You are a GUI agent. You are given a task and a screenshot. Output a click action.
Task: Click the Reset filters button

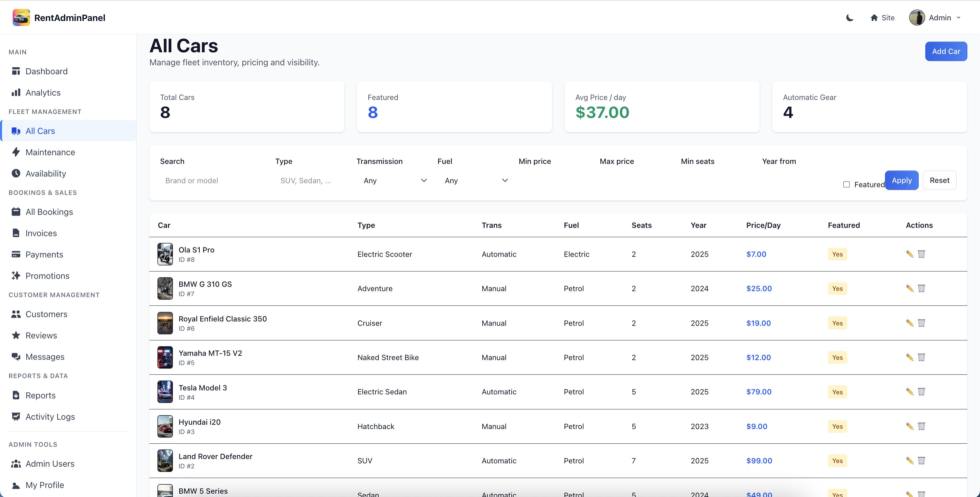pyautogui.click(x=939, y=180)
